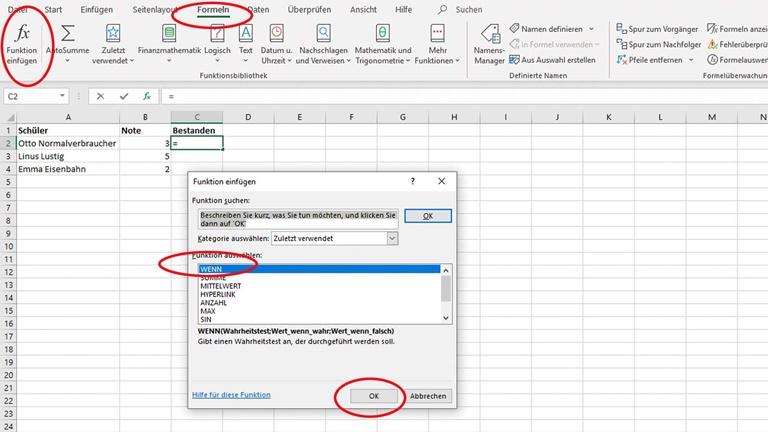Viewport: 768px width, 432px height.
Task: Click Aus Auswahl erstellen
Action: 552,60
